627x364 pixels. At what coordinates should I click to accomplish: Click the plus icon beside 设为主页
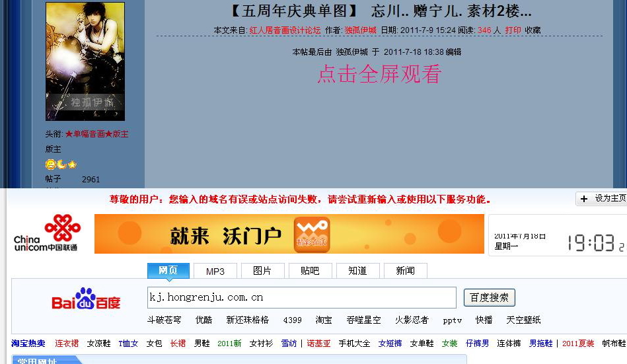tap(583, 199)
